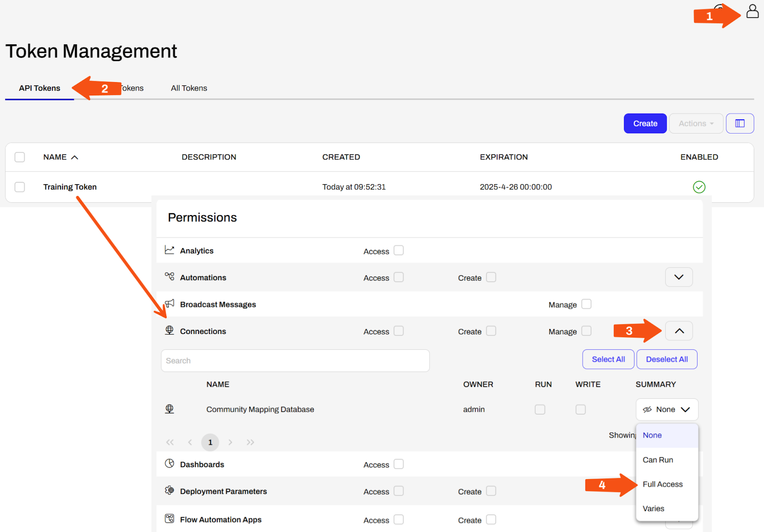Image resolution: width=764 pixels, height=532 pixels.
Task: Open the column layout toggle button
Action: (x=740, y=124)
